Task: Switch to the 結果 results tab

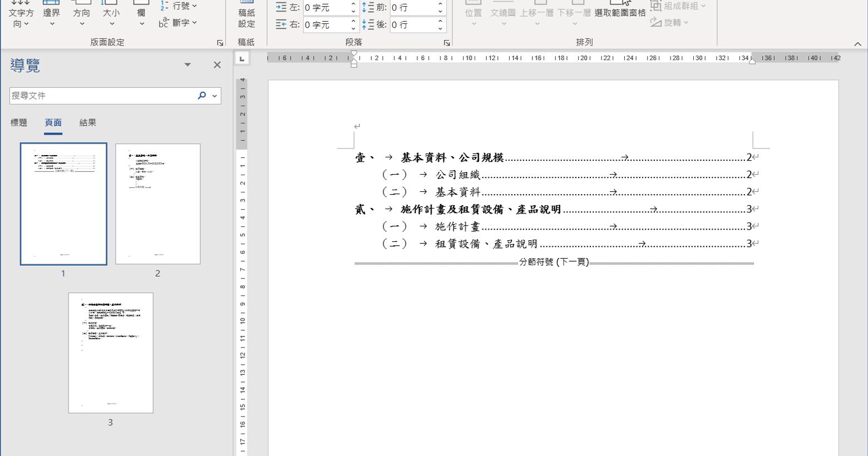Action: (88, 123)
